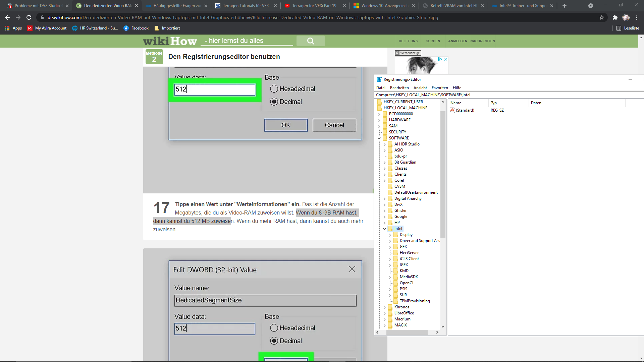Screen dimensions: 644x362
Task: Collapse the SOFTWARE registry key
Action: tap(379, 138)
